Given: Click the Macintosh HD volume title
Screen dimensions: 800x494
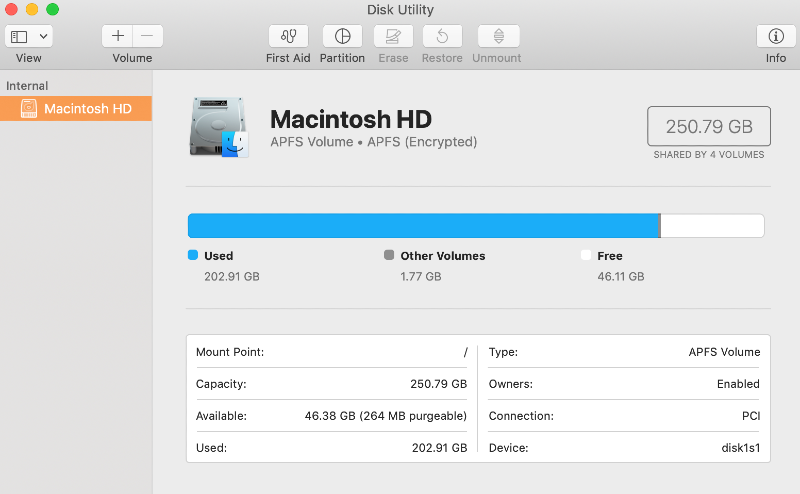Looking at the screenshot, I should 351,119.
